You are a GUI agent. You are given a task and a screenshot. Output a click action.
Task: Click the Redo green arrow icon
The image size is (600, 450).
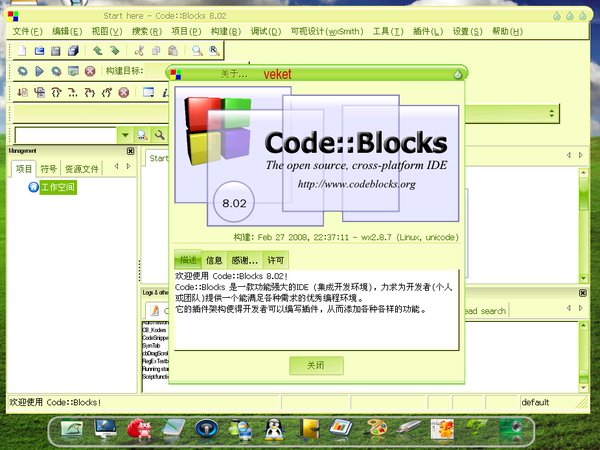[114, 51]
